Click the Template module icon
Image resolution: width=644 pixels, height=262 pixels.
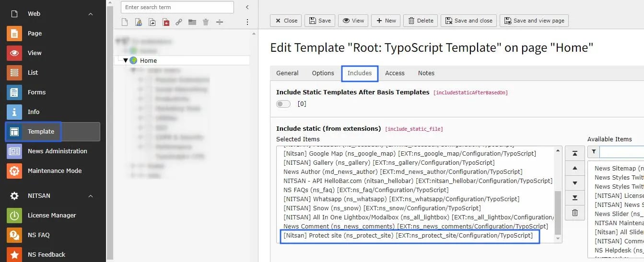(x=14, y=132)
